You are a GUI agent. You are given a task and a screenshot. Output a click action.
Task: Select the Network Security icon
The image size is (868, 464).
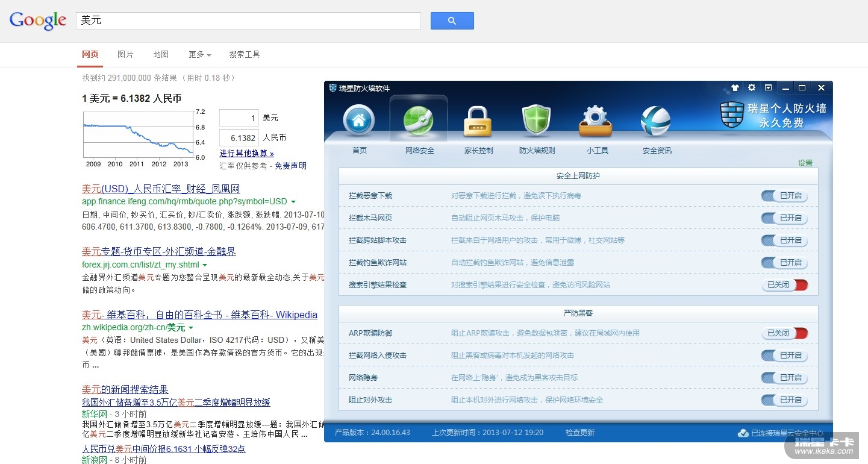pos(419,121)
